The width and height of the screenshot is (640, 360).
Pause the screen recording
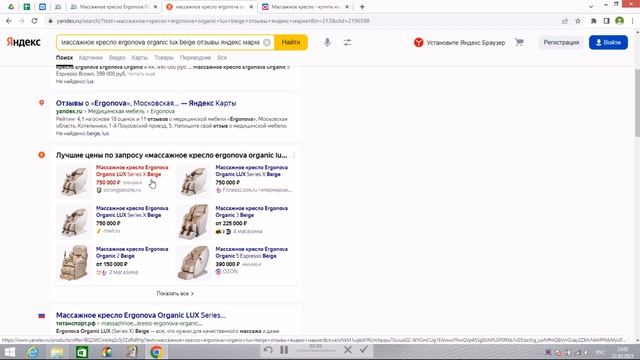click(284, 350)
